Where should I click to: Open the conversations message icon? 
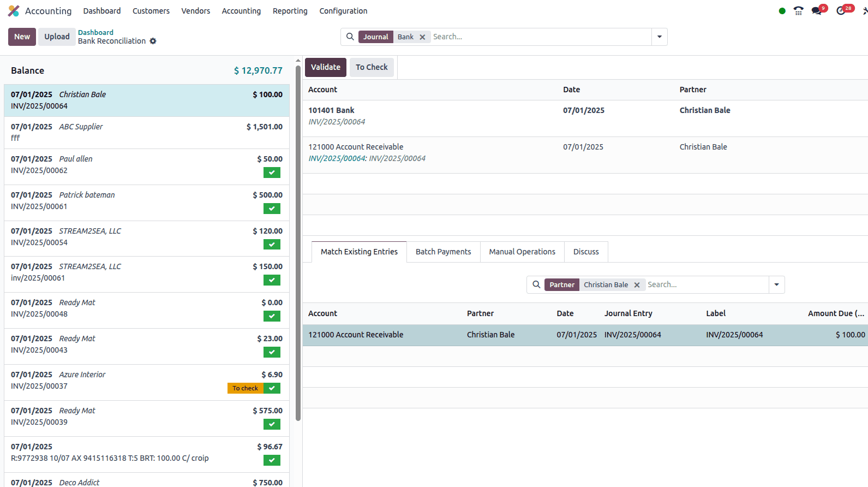pos(817,11)
